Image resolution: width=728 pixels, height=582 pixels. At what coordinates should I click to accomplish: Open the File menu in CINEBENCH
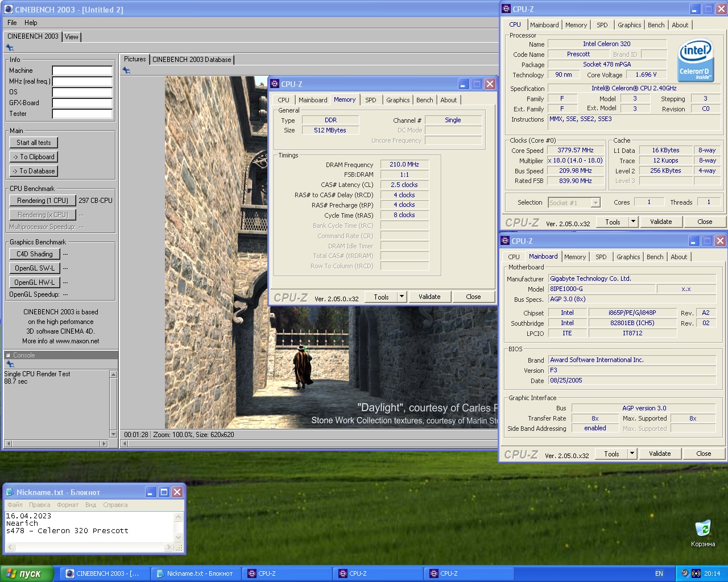pos(12,23)
